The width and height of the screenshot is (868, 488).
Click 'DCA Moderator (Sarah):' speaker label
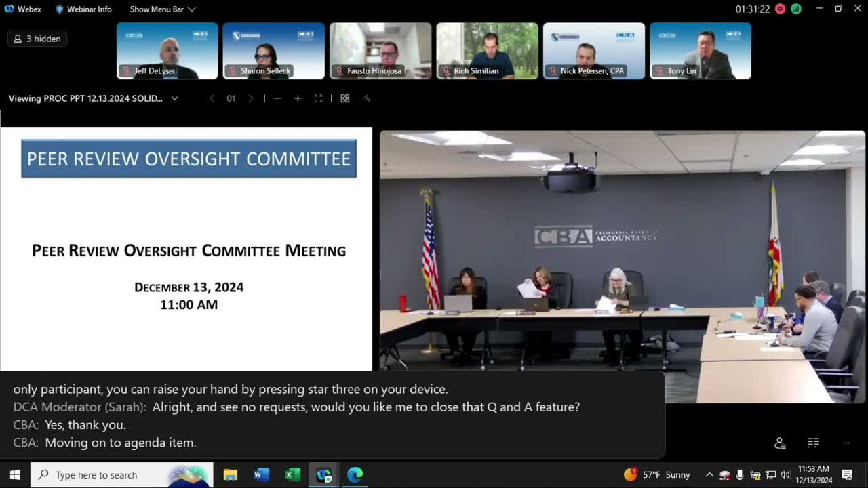pyautogui.click(x=79, y=407)
